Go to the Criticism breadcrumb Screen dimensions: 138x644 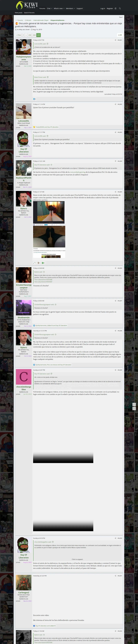click(x=28, y=20)
